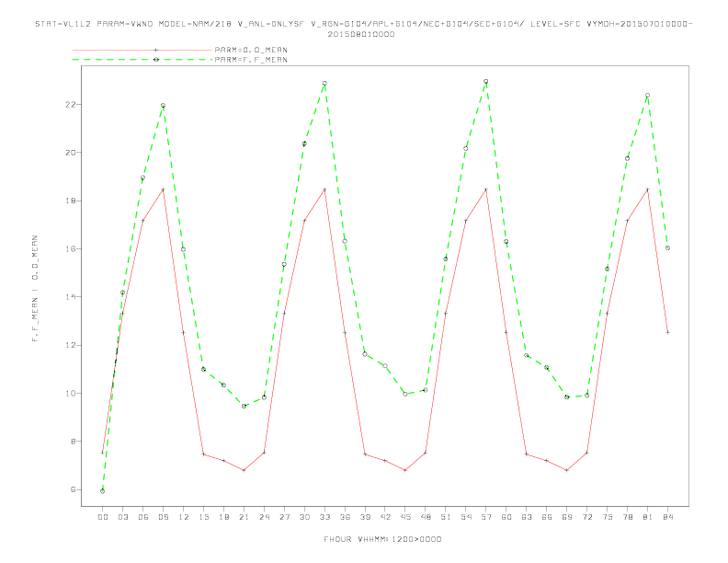Click x-axis tick label 69
728x563 pixels.
pyautogui.click(x=567, y=517)
